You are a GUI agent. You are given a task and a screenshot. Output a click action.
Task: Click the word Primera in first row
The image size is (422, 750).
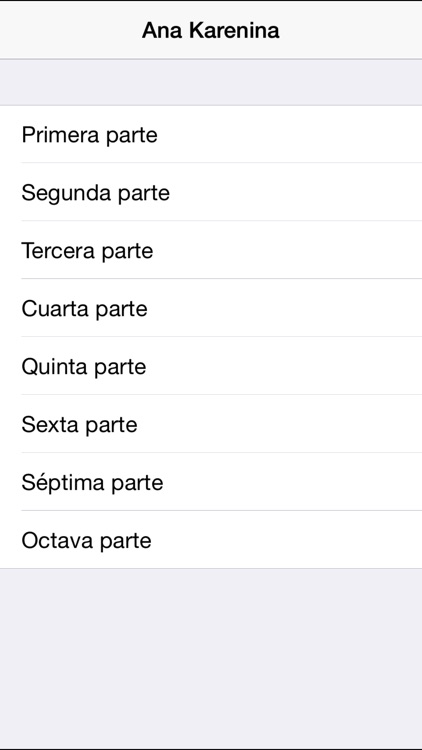[61, 134]
